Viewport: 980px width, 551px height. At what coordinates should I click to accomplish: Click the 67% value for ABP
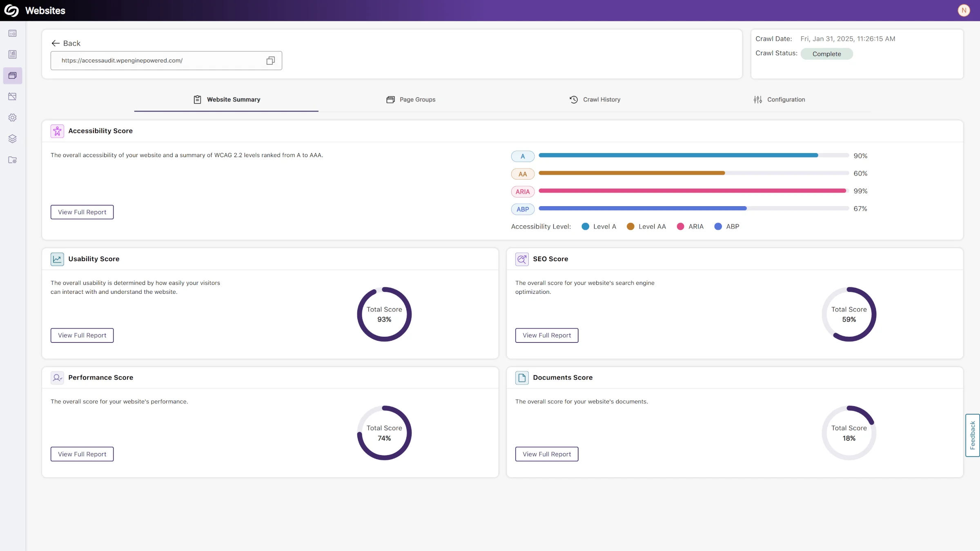pyautogui.click(x=860, y=209)
